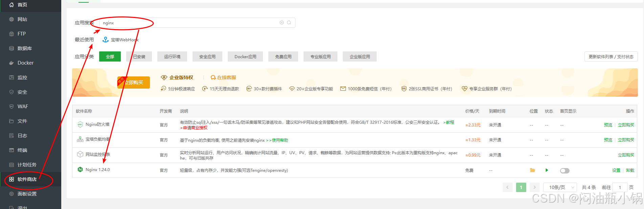Click the 安全 shield icon
The width and height of the screenshot is (644, 209).
click(12, 92)
